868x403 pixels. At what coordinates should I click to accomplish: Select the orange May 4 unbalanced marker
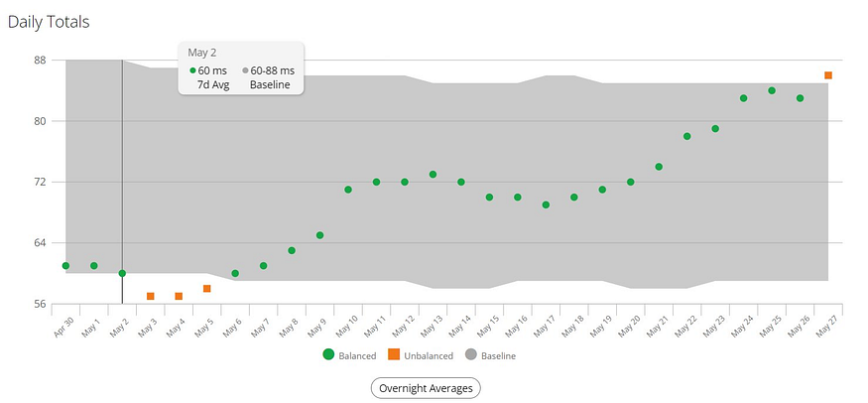[179, 297]
